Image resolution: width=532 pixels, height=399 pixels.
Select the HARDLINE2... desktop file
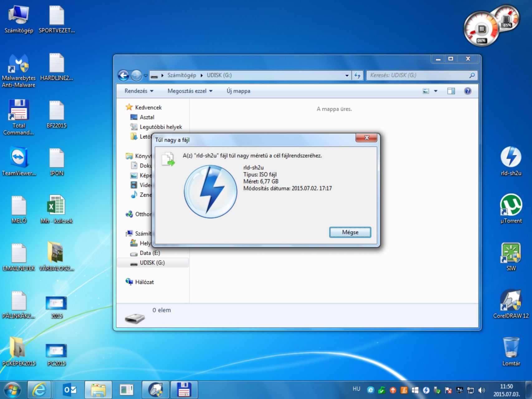pyautogui.click(x=57, y=67)
